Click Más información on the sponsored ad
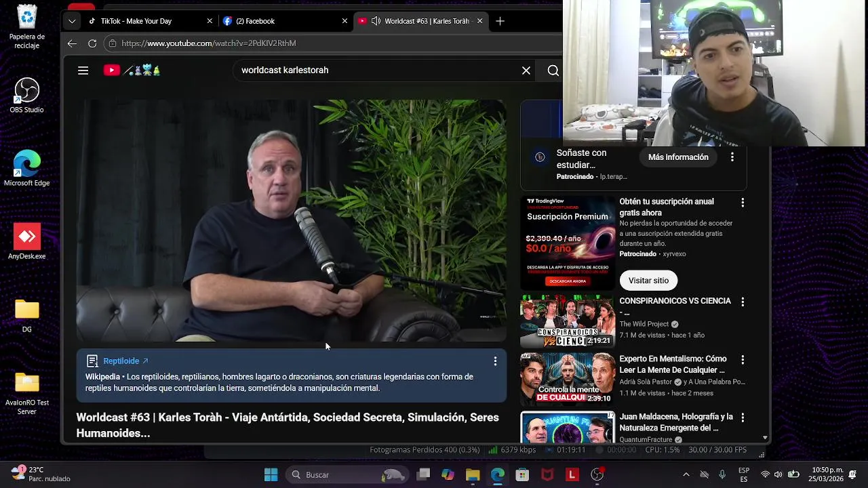 (x=678, y=157)
